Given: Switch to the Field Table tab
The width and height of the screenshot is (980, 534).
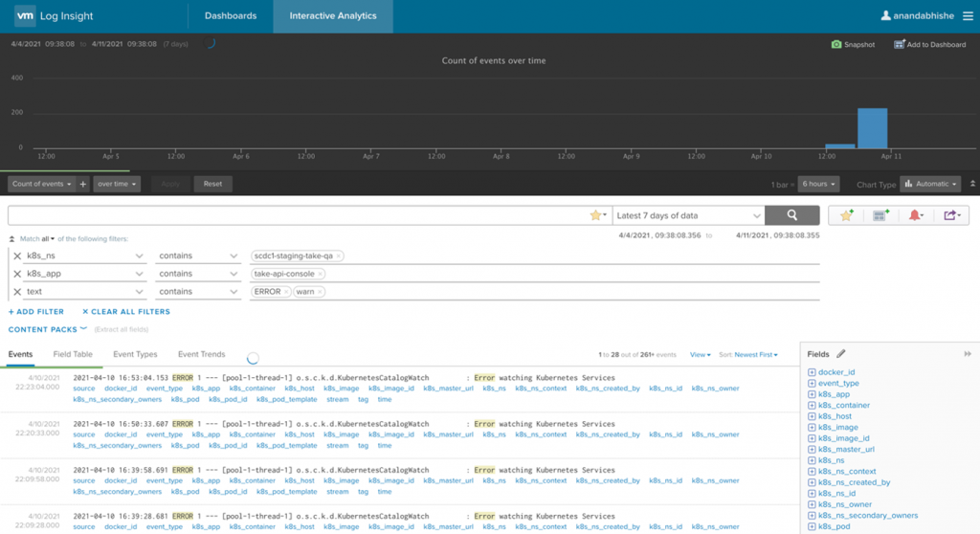Looking at the screenshot, I should (x=73, y=354).
